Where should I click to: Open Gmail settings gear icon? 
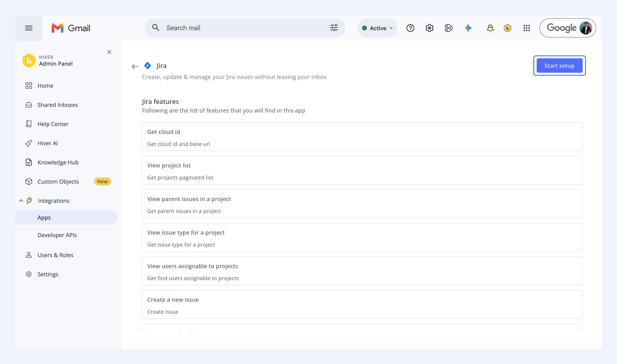point(429,28)
